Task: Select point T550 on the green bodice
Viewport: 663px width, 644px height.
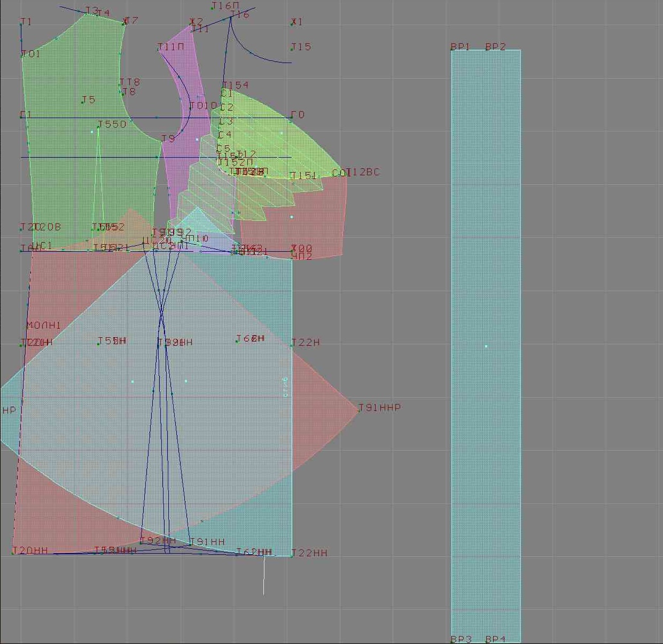Action: click(98, 127)
